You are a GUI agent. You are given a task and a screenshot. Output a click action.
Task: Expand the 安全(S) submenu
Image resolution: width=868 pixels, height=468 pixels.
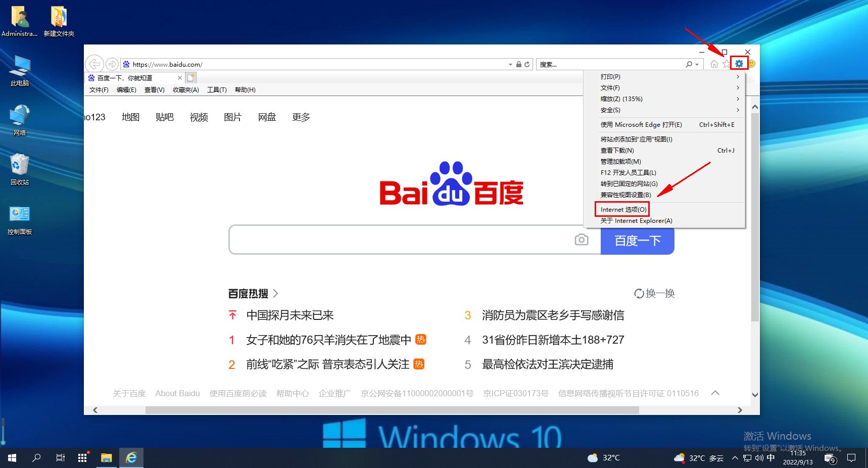(738, 110)
